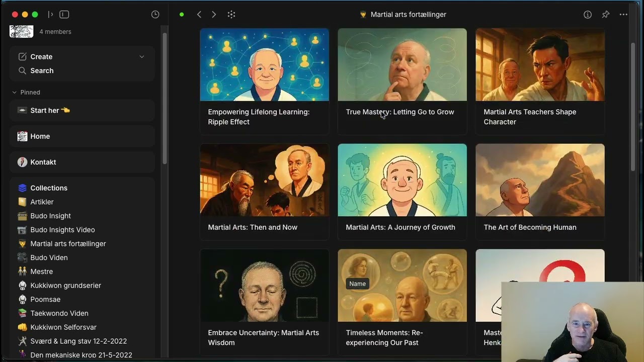This screenshot has height=362, width=644.
Task: Click the green status dot
Action: 182,15
